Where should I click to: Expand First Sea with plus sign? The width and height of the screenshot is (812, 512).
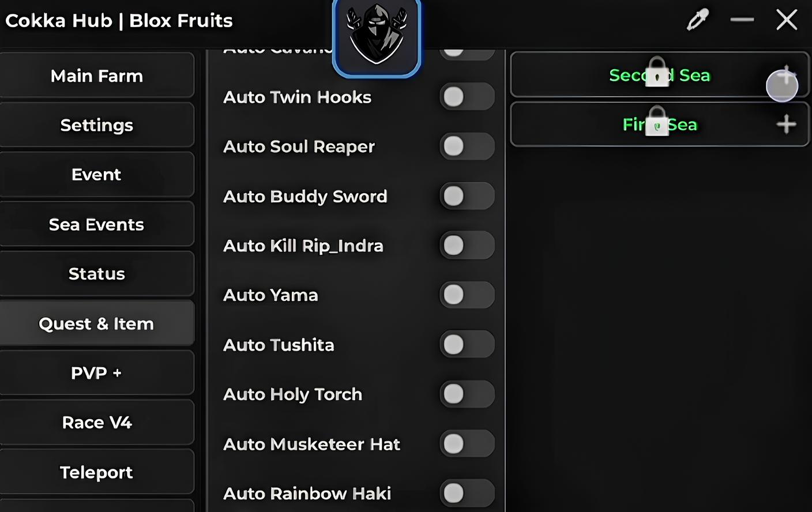coord(786,124)
